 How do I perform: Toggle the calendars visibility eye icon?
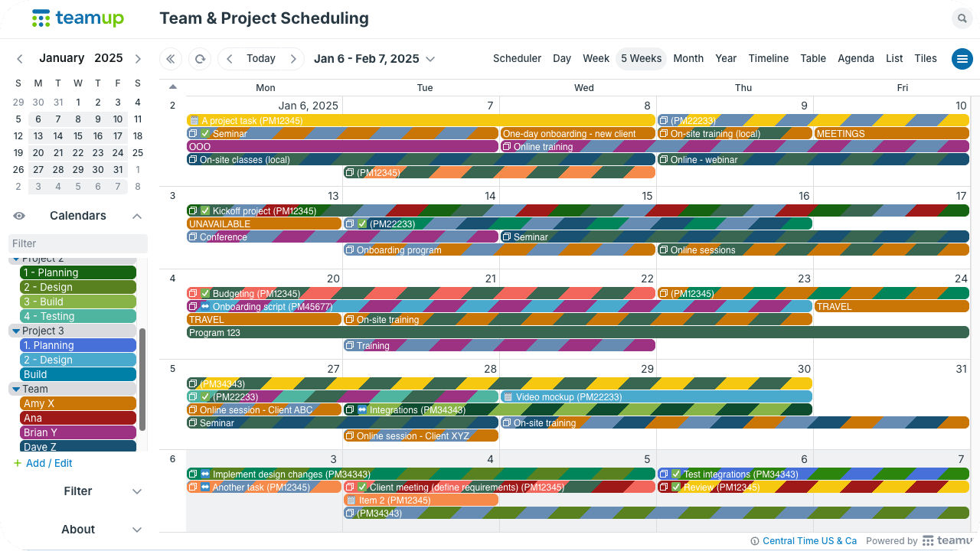[20, 216]
